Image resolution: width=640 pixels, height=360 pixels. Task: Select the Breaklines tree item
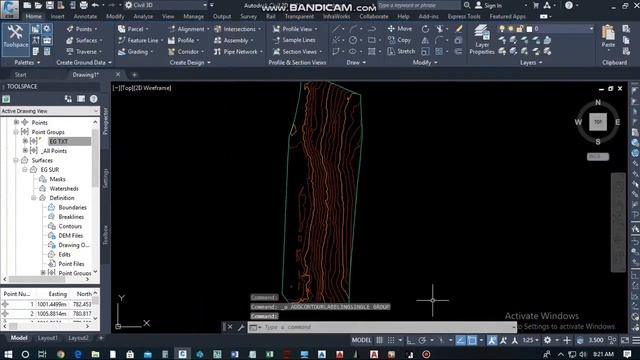pos(71,217)
